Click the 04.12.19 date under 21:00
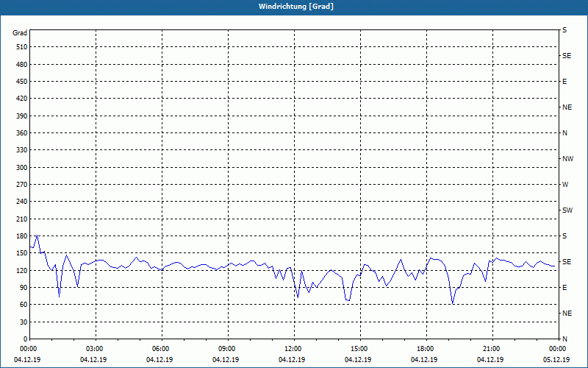588x368 pixels. [490, 360]
